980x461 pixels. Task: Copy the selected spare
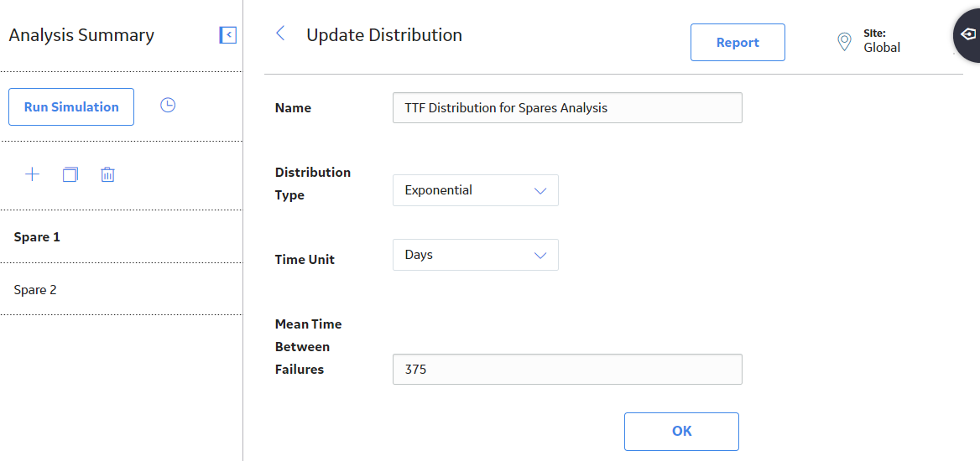coord(70,174)
